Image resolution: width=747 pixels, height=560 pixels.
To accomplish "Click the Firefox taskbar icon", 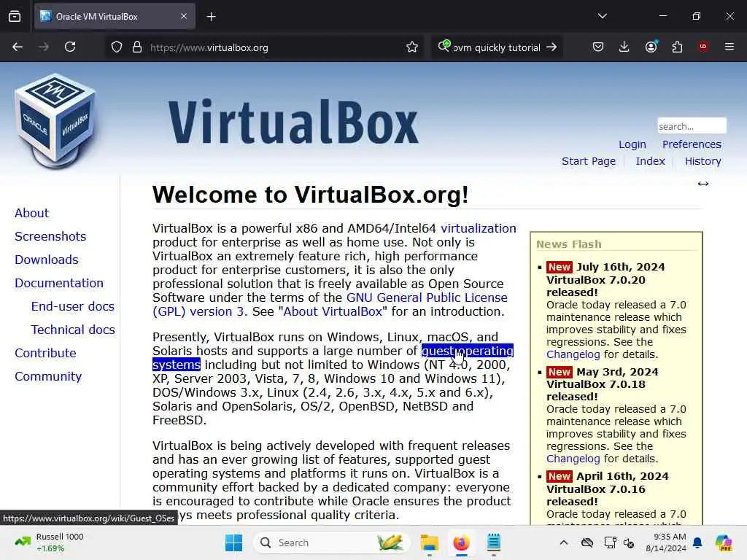I will pyautogui.click(x=461, y=542).
